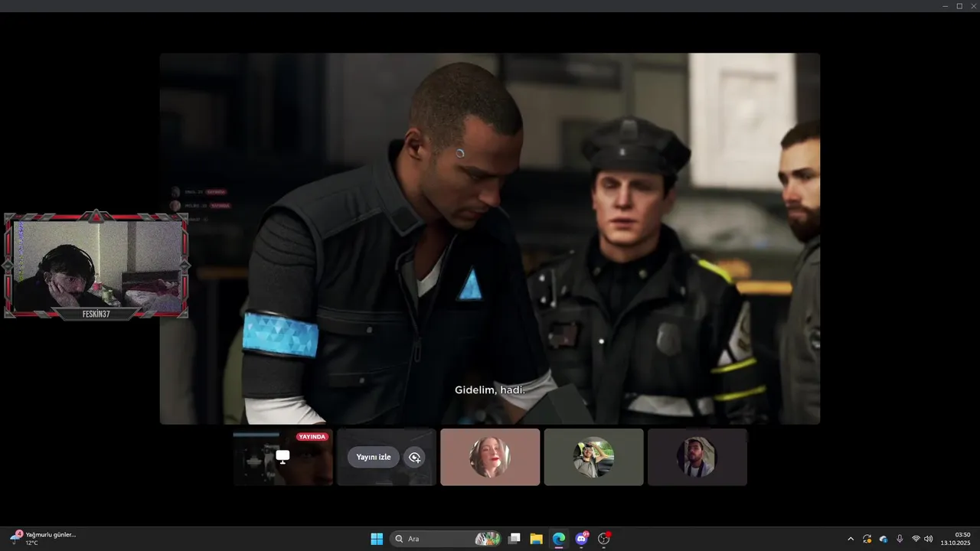Screen dimensions: 980x551
Task: Click the volume speaker icon in the tray
Action: click(929, 539)
